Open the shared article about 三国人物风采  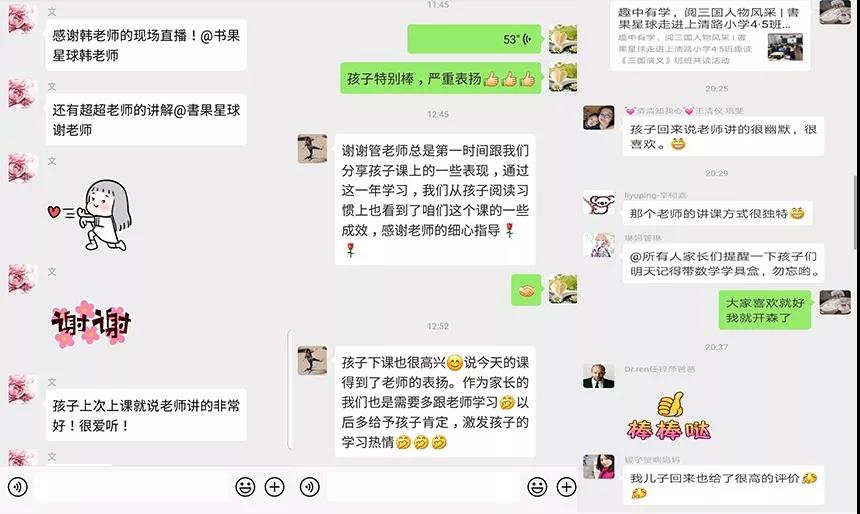710,35
